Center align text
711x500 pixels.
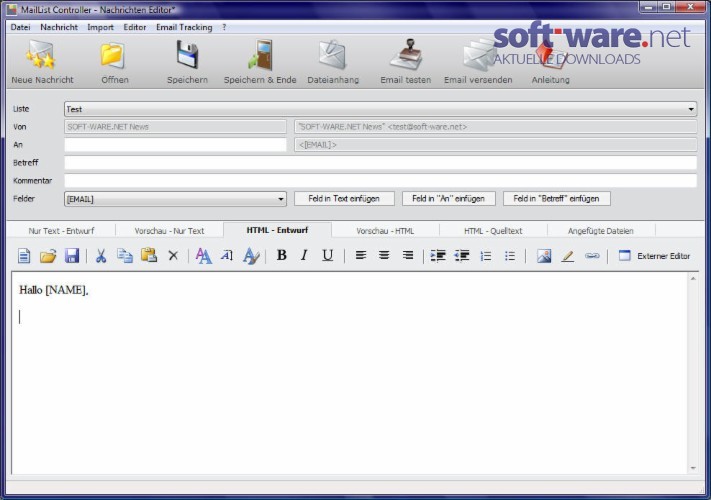point(384,256)
